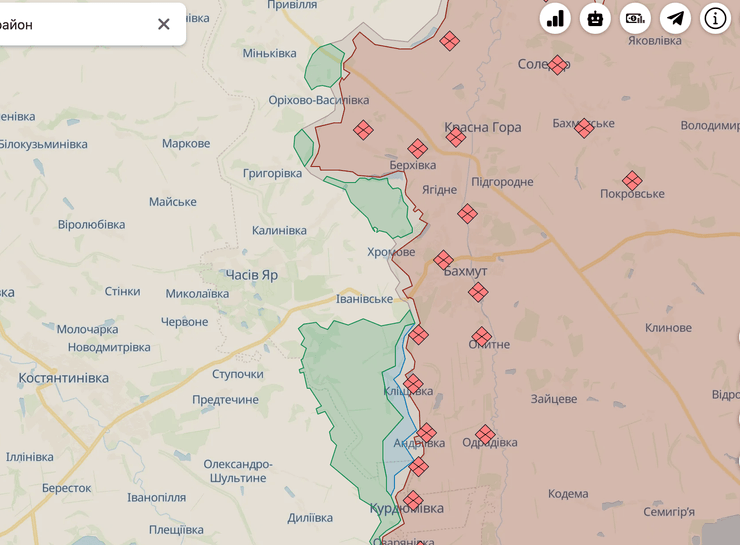The width and height of the screenshot is (740, 545).
Task: Click the Бахмут city label
Action: (x=465, y=271)
